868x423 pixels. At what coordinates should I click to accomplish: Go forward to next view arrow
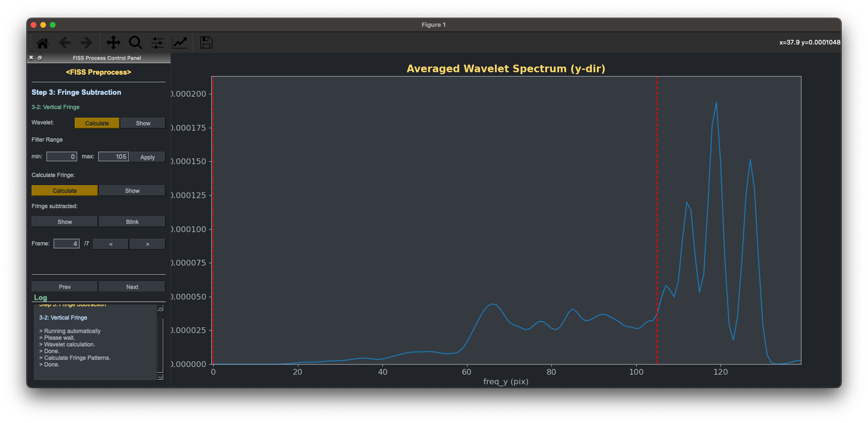[86, 43]
